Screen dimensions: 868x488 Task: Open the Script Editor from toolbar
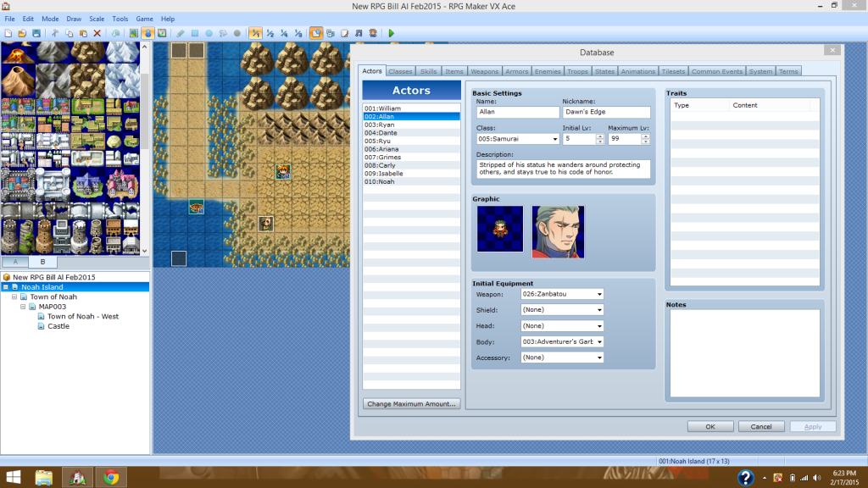coord(345,33)
